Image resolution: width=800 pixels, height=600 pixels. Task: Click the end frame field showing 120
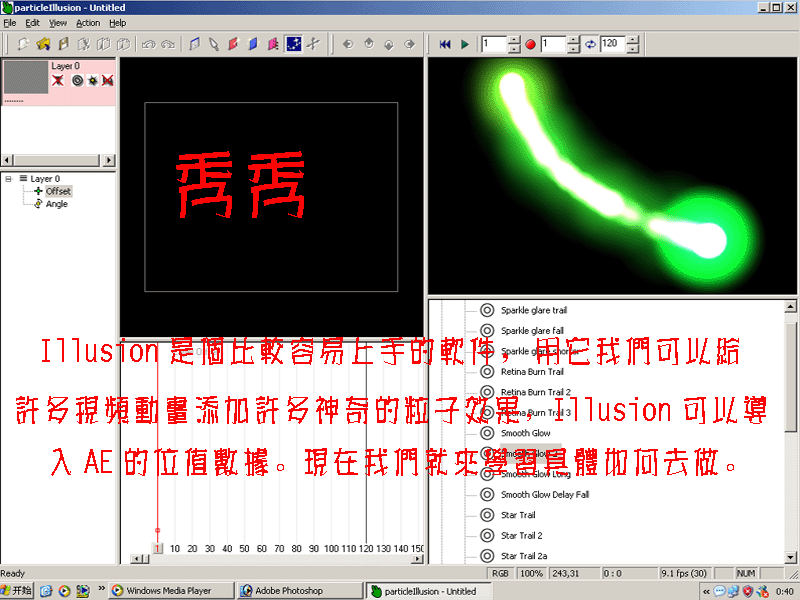613,44
